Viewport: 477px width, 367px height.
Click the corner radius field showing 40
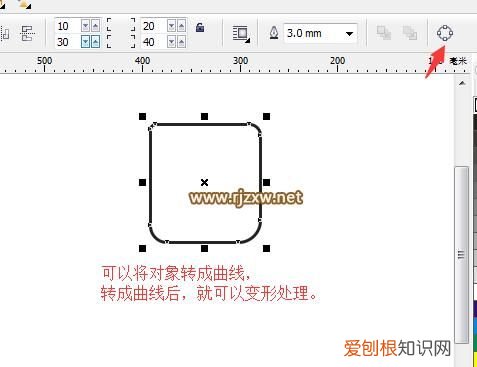pos(154,42)
